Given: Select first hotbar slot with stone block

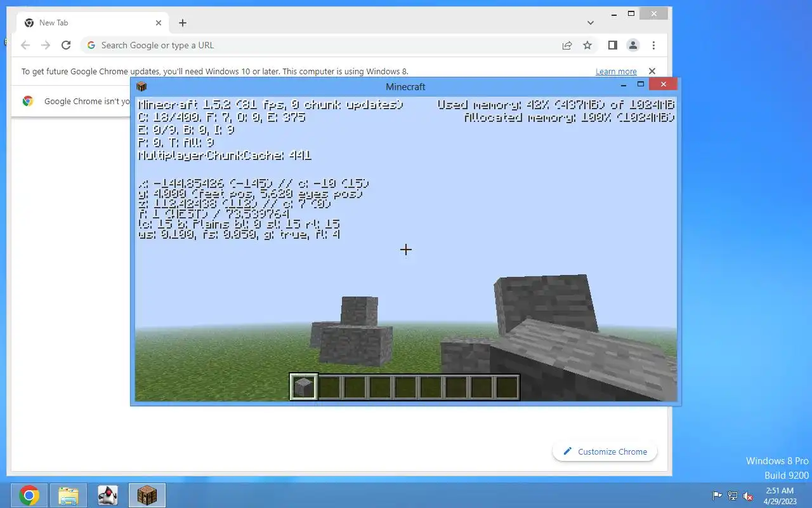Looking at the screenshot, I should pos(303,387).
